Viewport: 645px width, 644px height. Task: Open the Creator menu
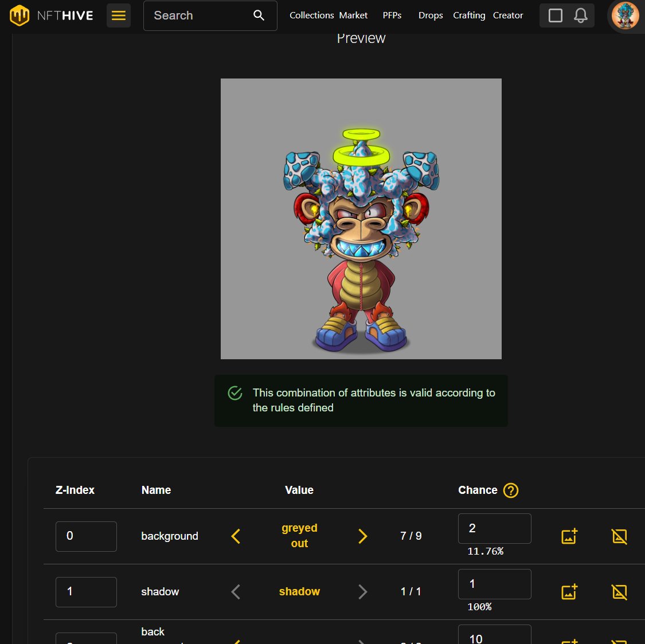tap(508, 15)
